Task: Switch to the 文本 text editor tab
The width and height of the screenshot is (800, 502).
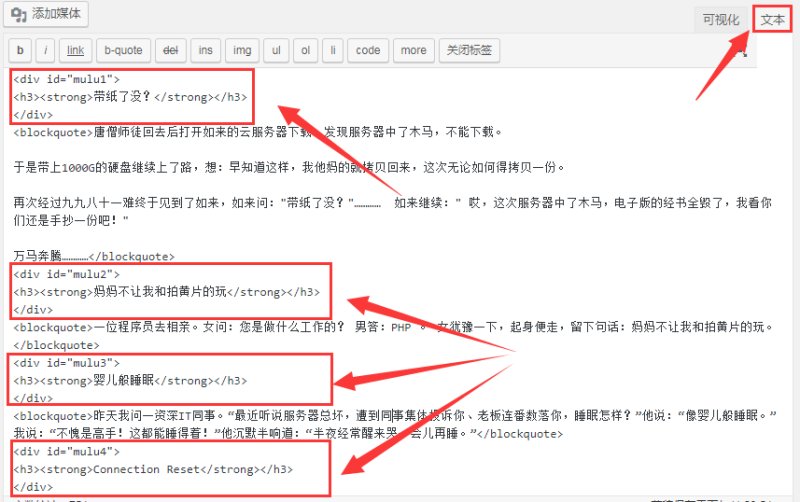Action: point(772,20)
